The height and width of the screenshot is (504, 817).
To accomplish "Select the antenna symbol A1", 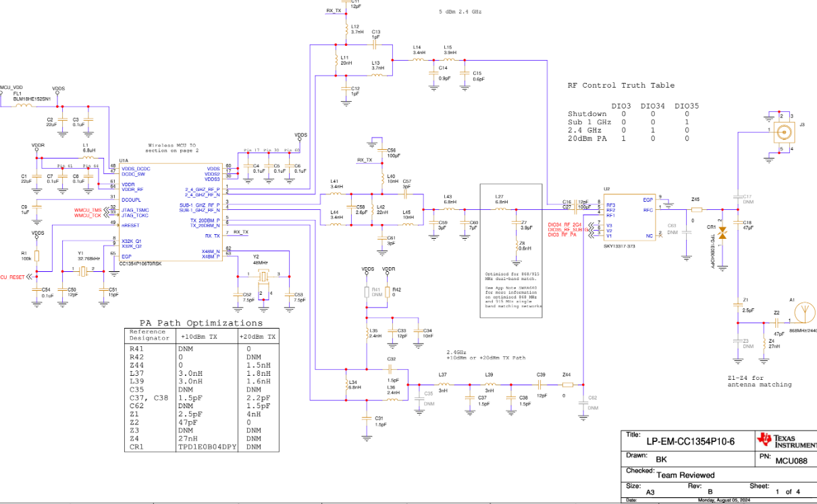I will pyautogui.click(x=805, y=313).
